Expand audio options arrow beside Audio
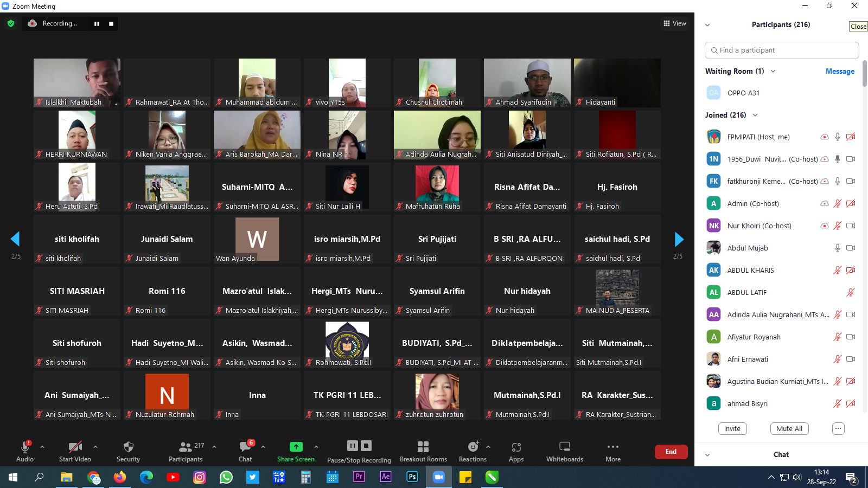This screenshot has width=868, height=488. (42, 447)
